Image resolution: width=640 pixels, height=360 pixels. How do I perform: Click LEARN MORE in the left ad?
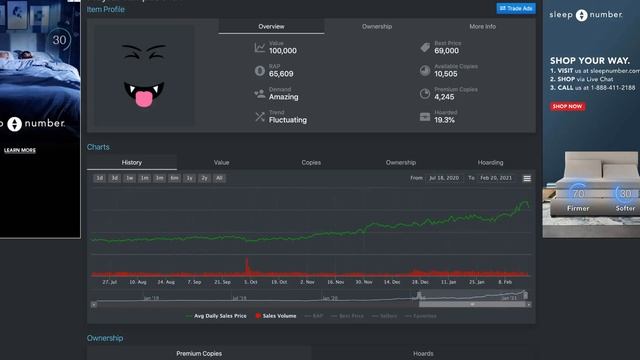click(x=20, y=150)
